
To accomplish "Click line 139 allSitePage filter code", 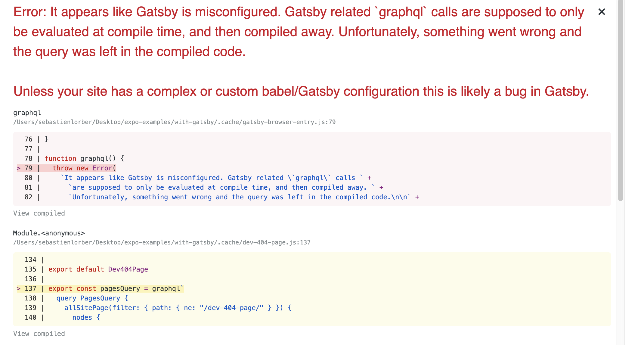I will point(178,308).
